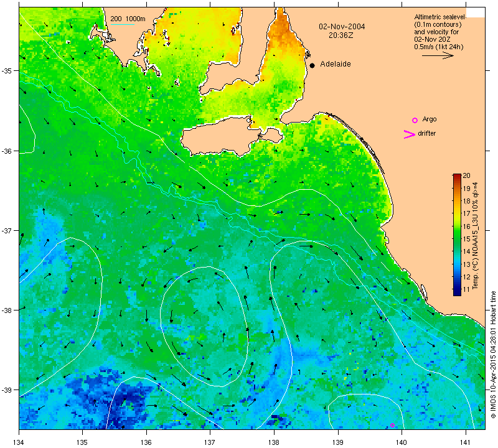The height and width of the screenshot is (448, 498).
Task: Click latitude axis label -38
Action: (x=6, y=310)
